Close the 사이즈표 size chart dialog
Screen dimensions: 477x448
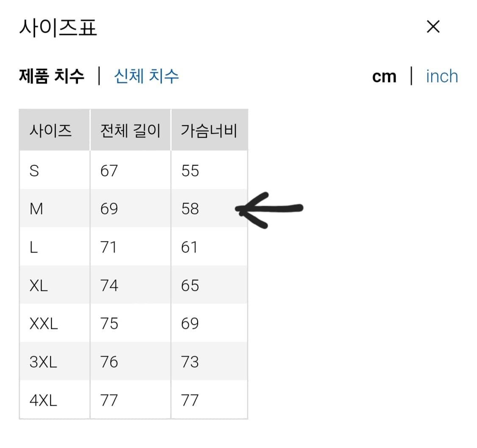point(433,27)
